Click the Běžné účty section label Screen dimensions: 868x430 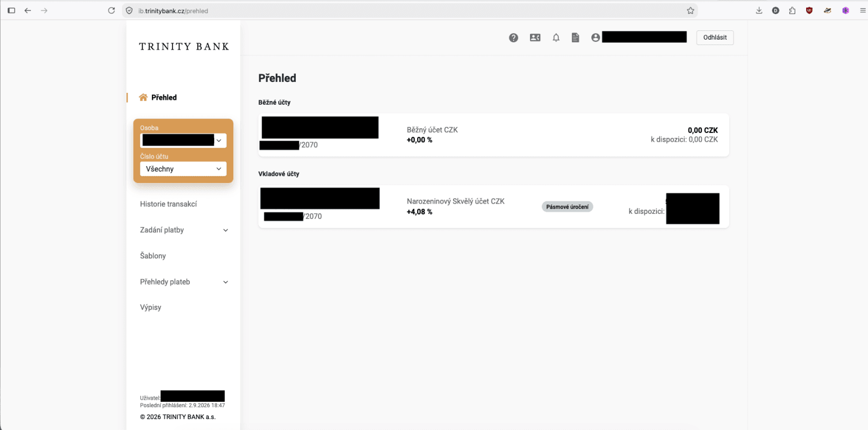[275, 102]
